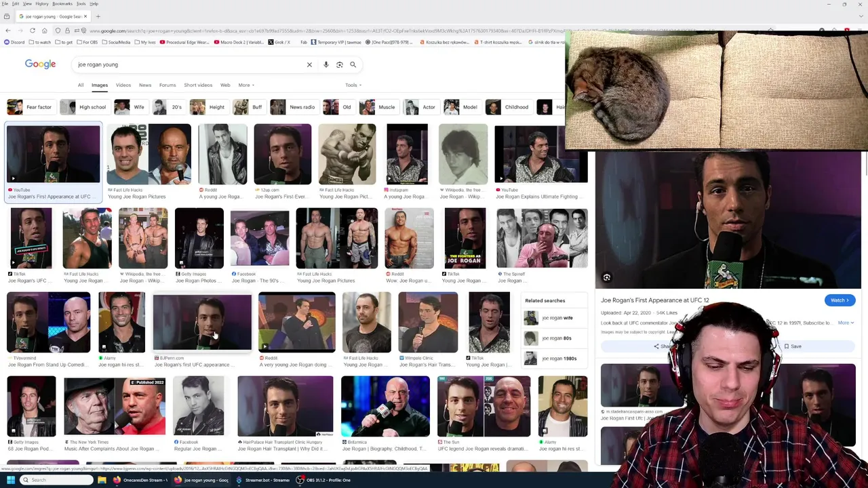
Task: Open the Britannica Joe Rogan Biography thumbnail
Action: tap(385, 406)
